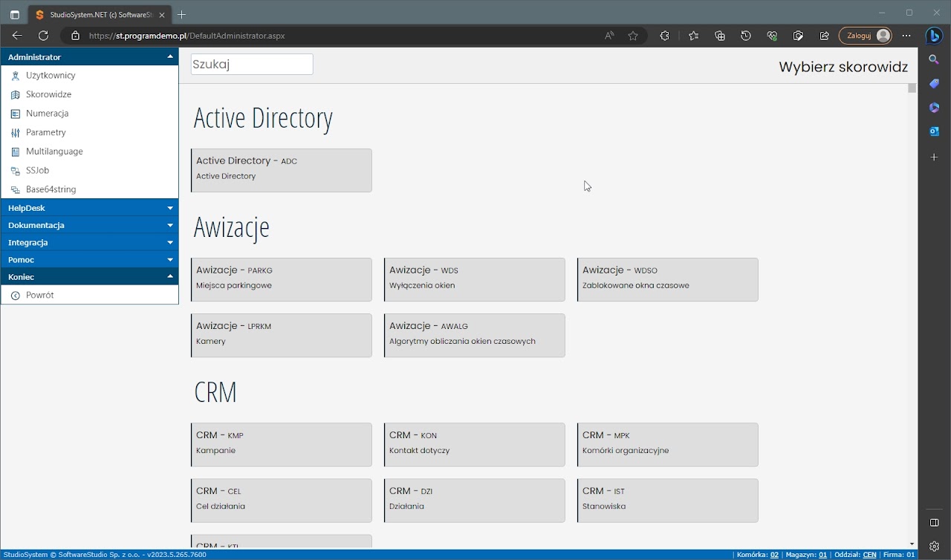Click the Skorowidze sidebar icon
951x560 pixels.
pyautogui.click(x=15, y=95)
